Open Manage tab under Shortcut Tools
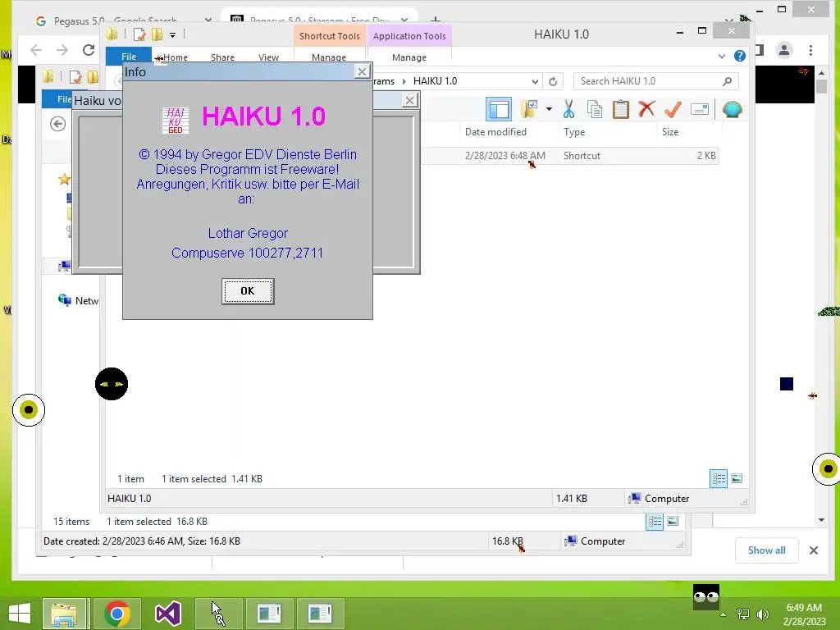 point(329,57)
